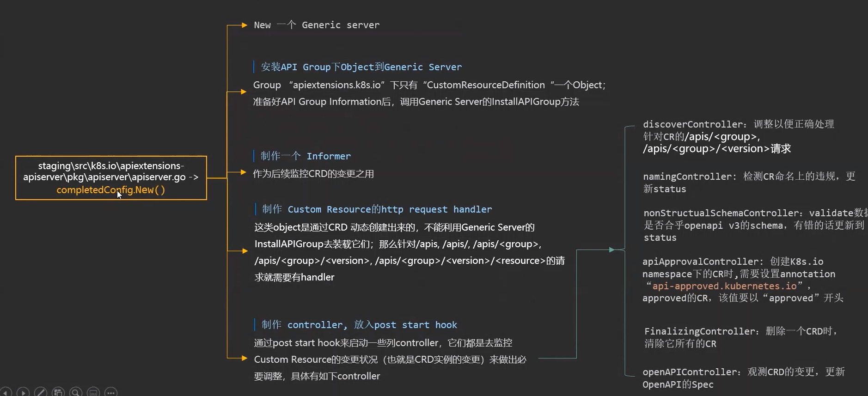868x396 pixels.
Task: Click the staging\src\k8s.io\apiextensions- path line
Action: pos(111,165)
